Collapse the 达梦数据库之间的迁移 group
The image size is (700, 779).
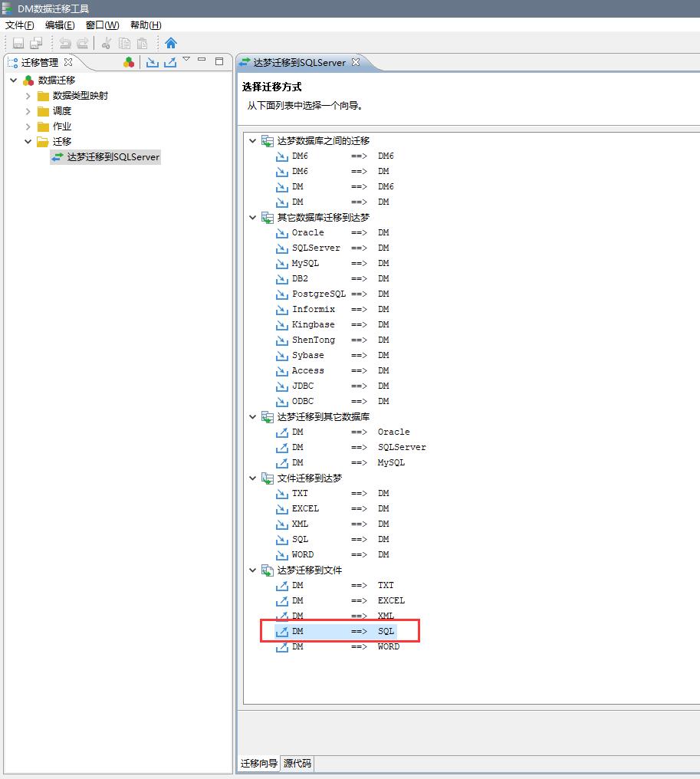coord(253,141)
